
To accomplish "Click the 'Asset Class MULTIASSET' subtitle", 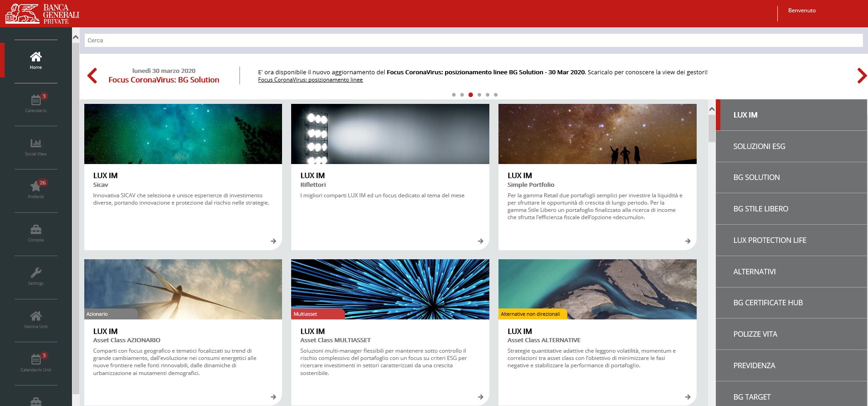I will click(x=335, y=340).
